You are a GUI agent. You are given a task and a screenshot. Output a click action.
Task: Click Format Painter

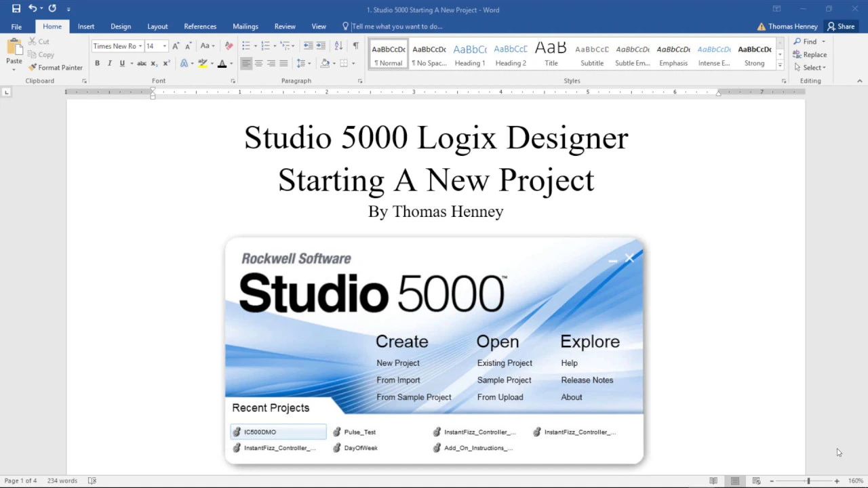tap(56, 68)
